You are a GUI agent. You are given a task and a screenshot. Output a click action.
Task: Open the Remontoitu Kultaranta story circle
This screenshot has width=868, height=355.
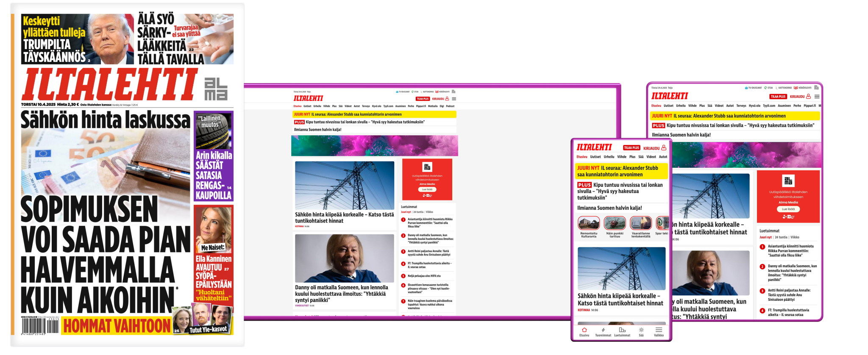(x=589, y=223)
